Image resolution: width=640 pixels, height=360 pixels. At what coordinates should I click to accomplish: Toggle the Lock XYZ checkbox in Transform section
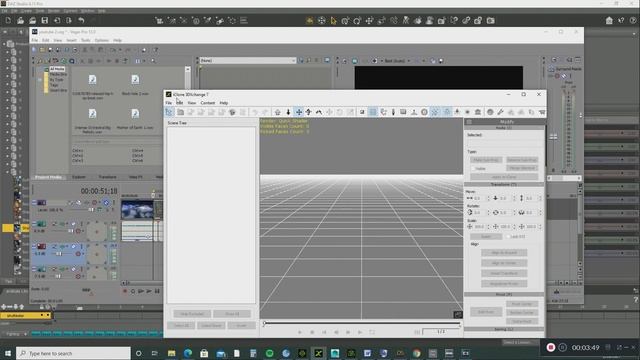[x=508, y=236]
